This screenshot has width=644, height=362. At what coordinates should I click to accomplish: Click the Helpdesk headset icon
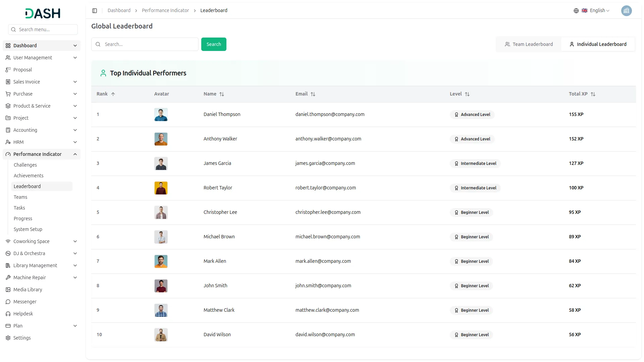[8, 314]
